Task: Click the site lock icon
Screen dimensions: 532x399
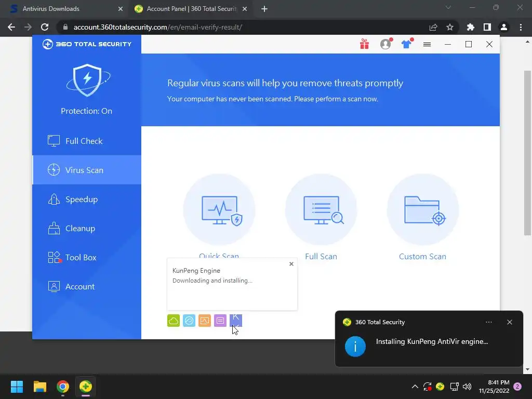Action: [x=65, y=27]
